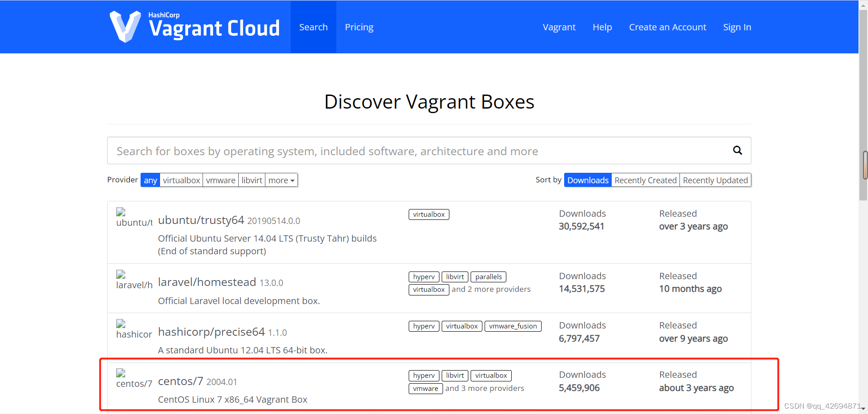
Task: Open the laravel/homestead avatar image
Action: coord(134,280)
